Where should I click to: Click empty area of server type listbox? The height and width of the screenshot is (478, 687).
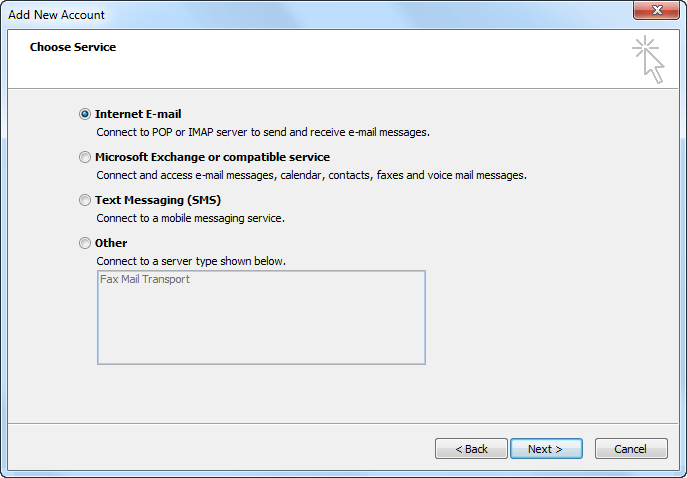coord(260,330)
